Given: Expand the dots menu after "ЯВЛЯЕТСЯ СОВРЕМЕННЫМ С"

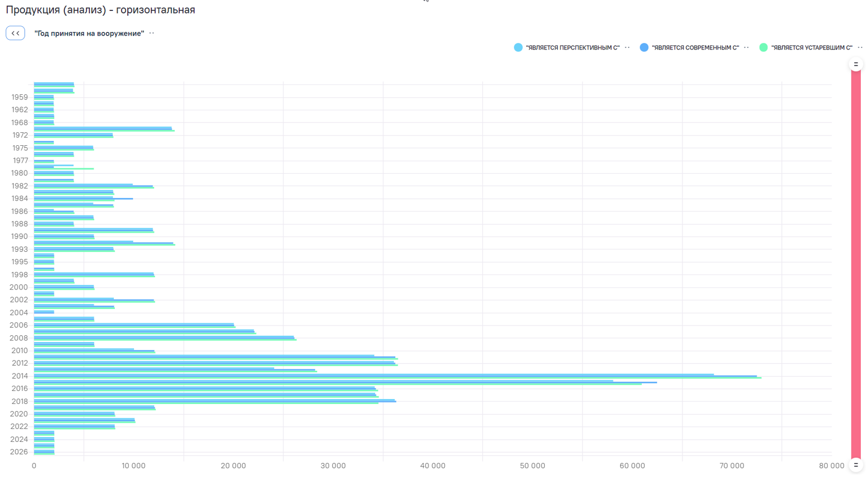Looking at the screenshot, I should click(x=746, y=47).
